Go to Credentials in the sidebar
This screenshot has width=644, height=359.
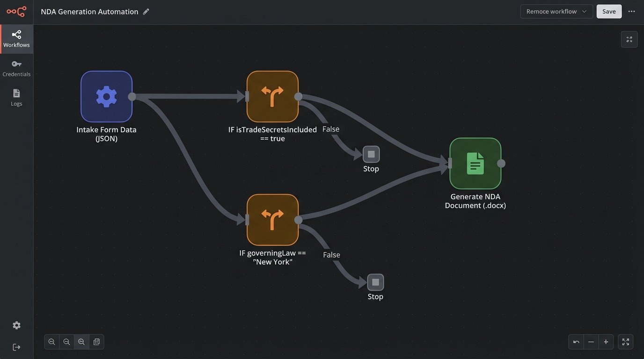click(x=16, y=68)
